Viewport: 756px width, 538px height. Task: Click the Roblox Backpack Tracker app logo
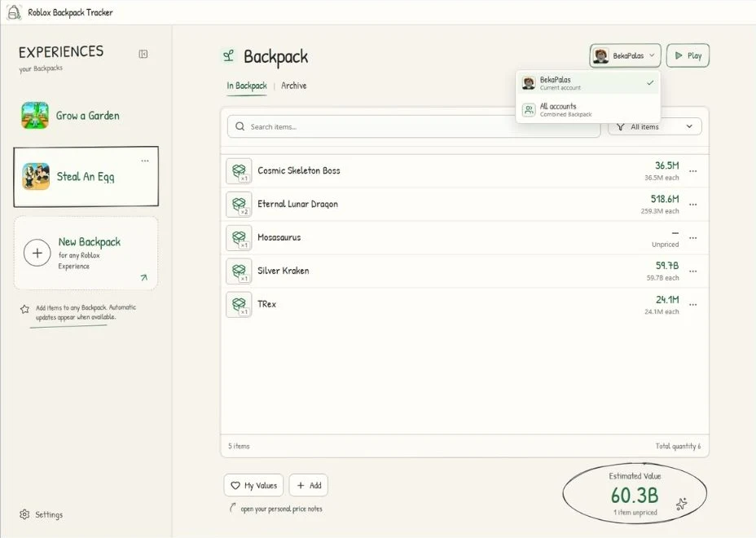coord(14,12)
